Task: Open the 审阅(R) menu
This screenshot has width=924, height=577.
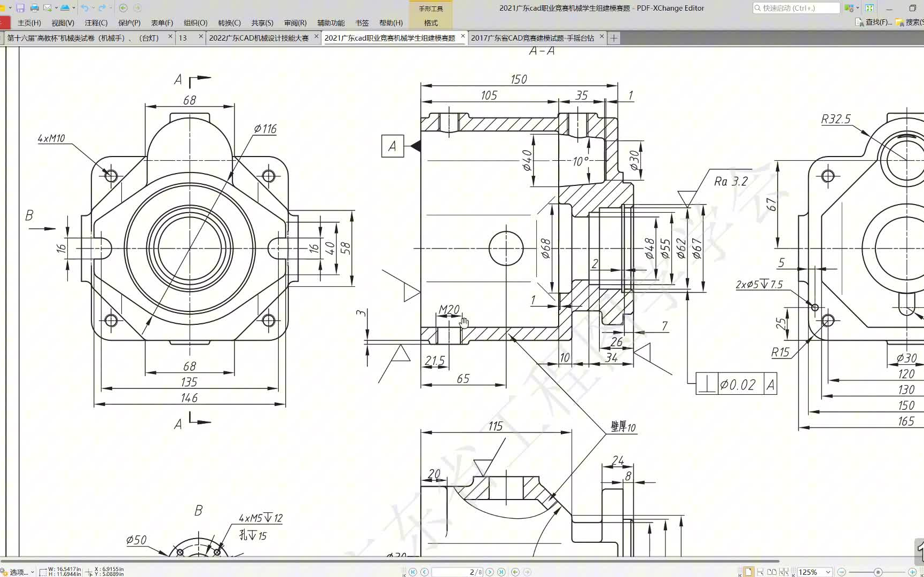Action: [x=295, y=23]
